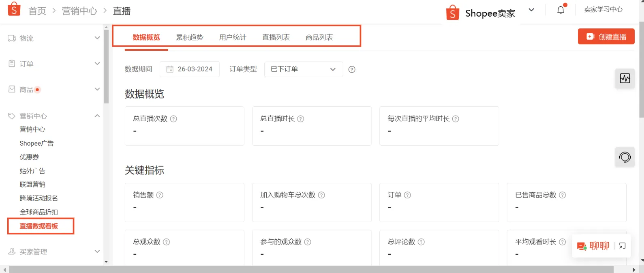This screenshot has width=644, height=273.
Task: Click the horizontal scrollbar right arrow
Action: click(x=634, y=270)
